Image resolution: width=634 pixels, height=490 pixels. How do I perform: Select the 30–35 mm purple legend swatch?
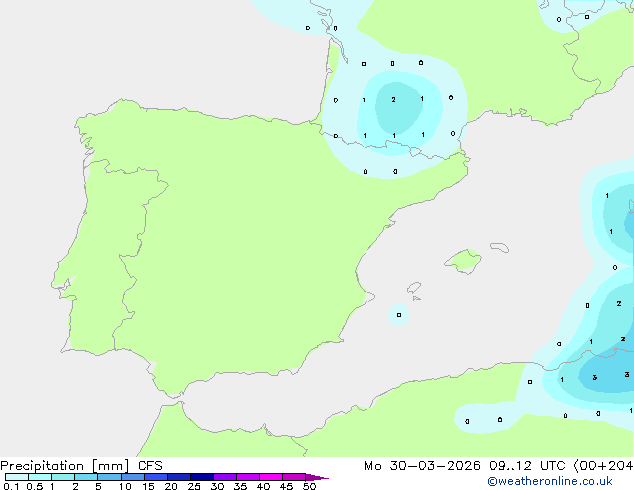225,477
